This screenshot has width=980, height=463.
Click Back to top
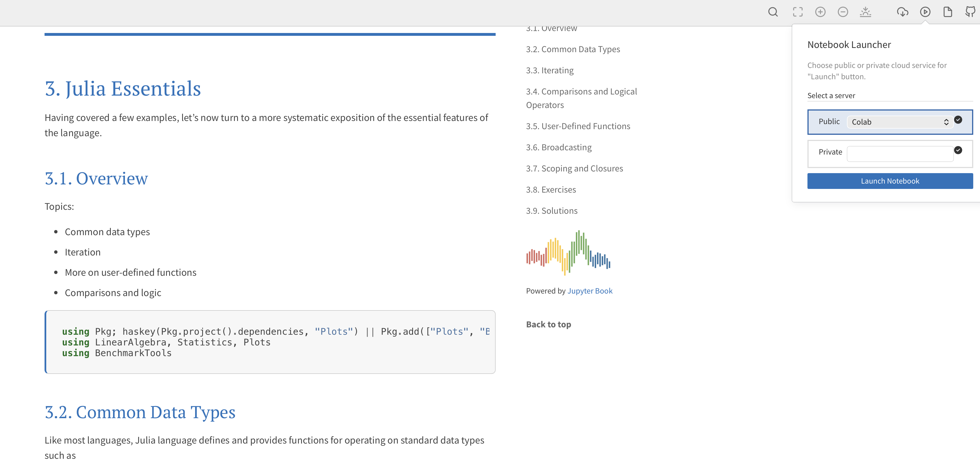(548, 325)
